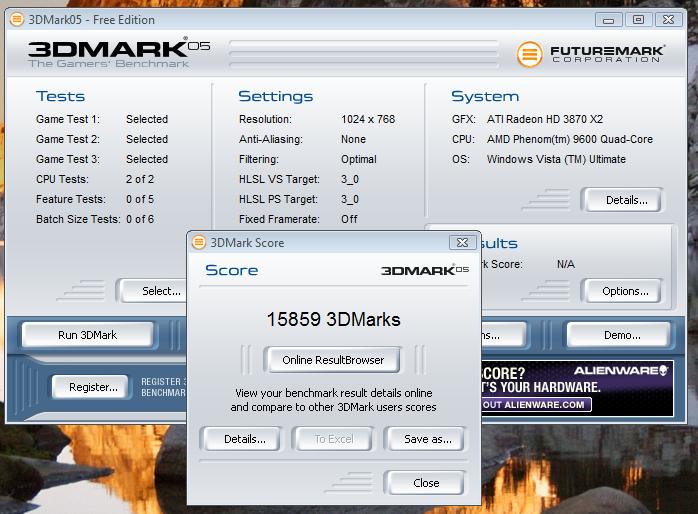Click the Feature Tests 0 of 5 value
This screenshot has width=698, height=514.
click(x=140, y=199)
